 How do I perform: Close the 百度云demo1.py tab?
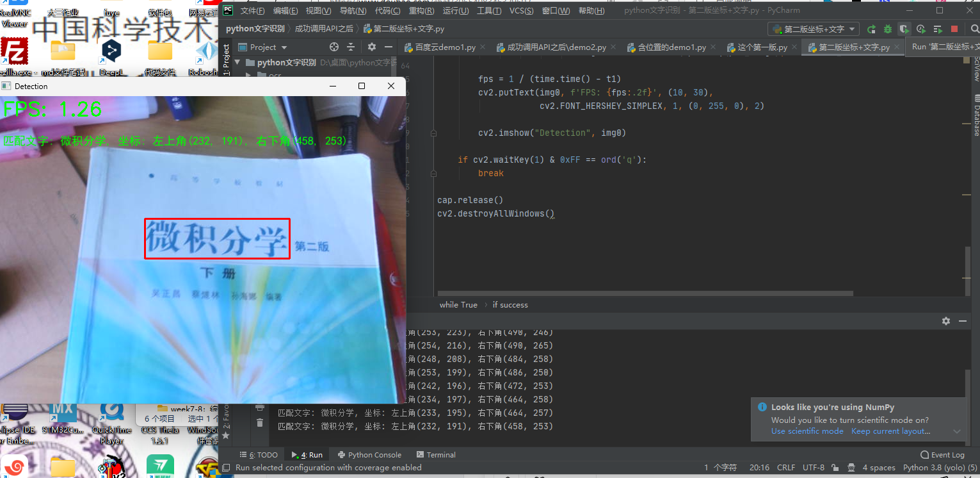click(x=482, y=47)
